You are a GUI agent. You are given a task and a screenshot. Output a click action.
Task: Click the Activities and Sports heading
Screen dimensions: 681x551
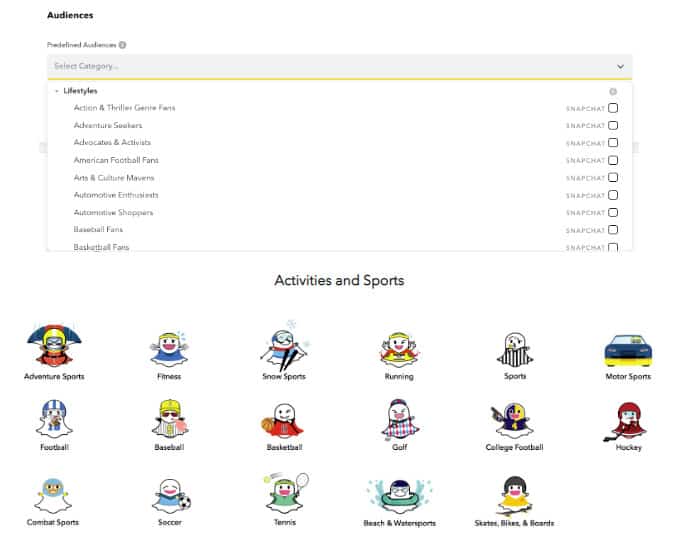[x=339, y=280]
